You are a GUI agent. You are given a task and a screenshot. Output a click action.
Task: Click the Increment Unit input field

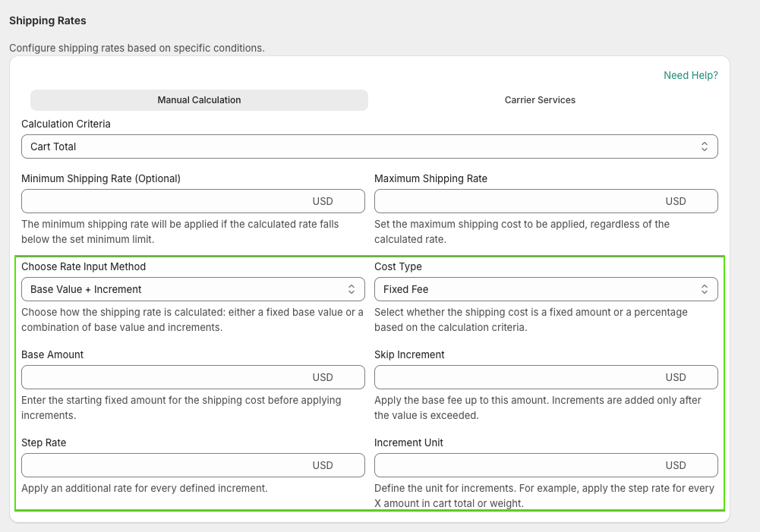coord(546,465)
